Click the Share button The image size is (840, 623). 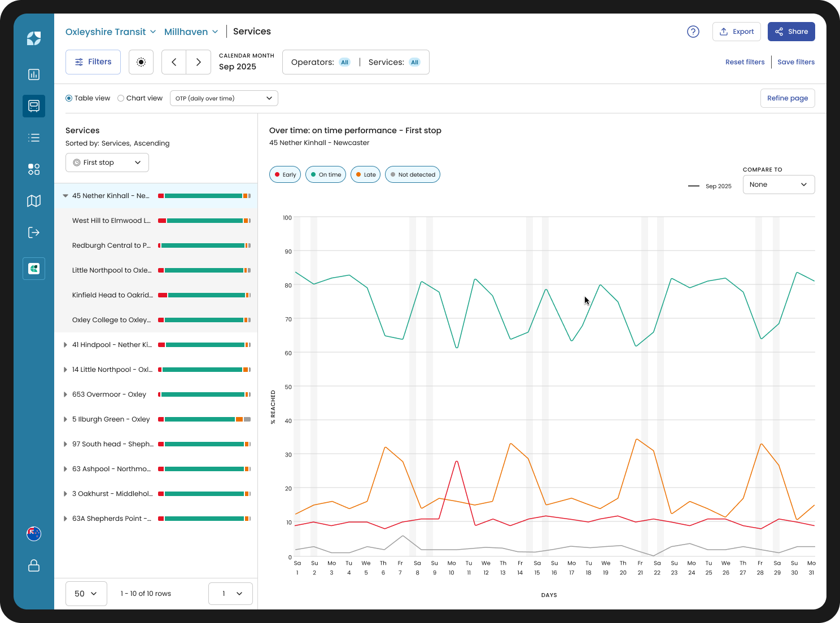coord(791,32)
